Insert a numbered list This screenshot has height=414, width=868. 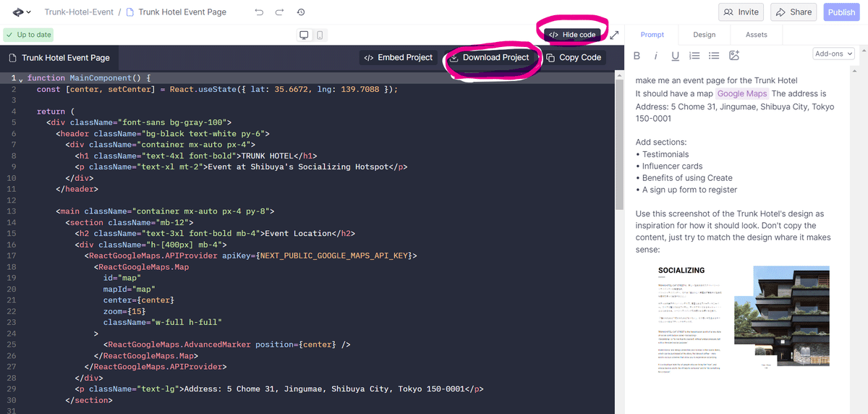694,56
